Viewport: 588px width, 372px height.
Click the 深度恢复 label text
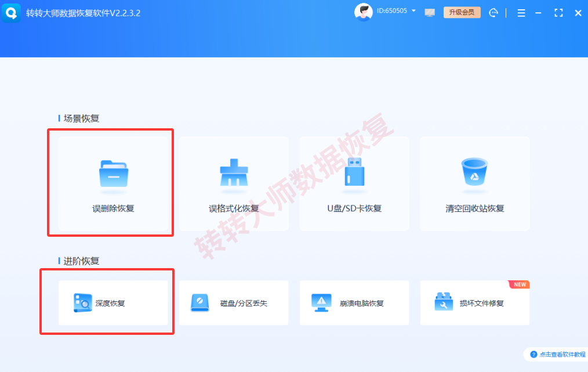click(110, 304)
